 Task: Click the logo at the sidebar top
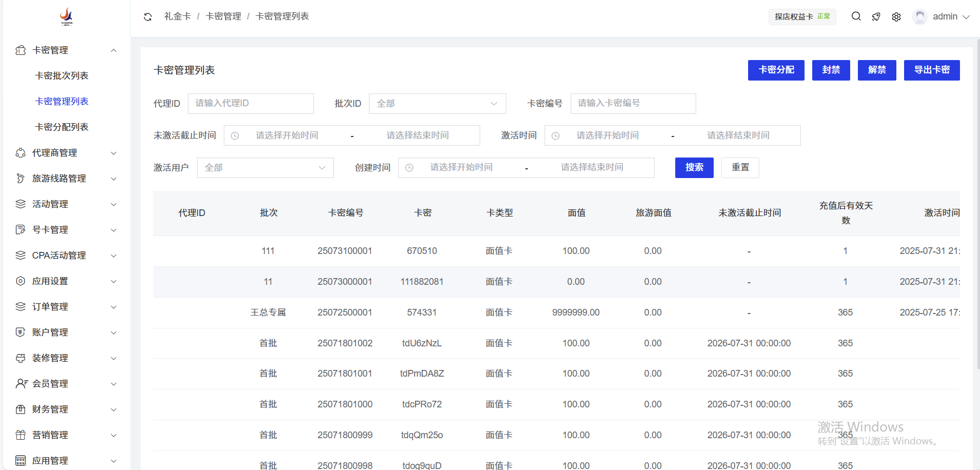coord(66,16)
